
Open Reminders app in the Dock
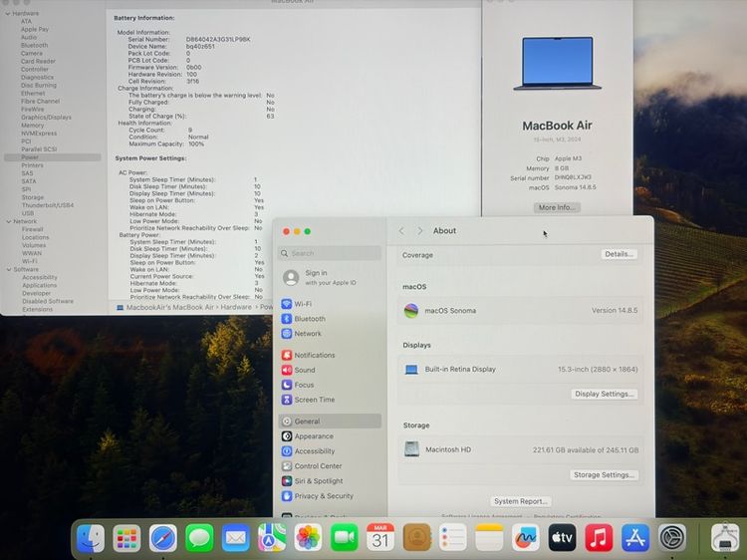coord(452,538)
